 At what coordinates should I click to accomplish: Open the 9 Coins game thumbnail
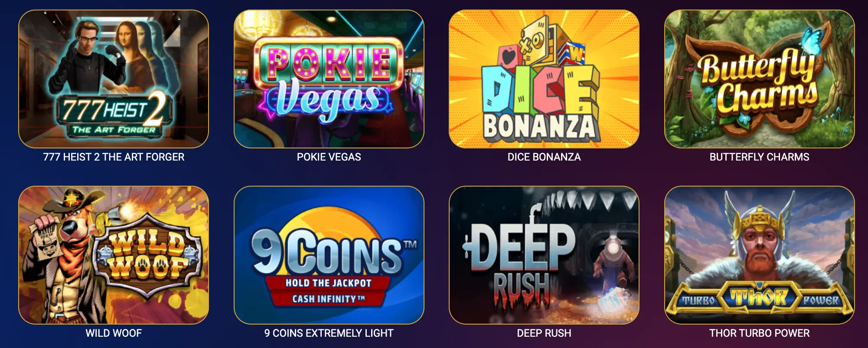coord(329,255)
